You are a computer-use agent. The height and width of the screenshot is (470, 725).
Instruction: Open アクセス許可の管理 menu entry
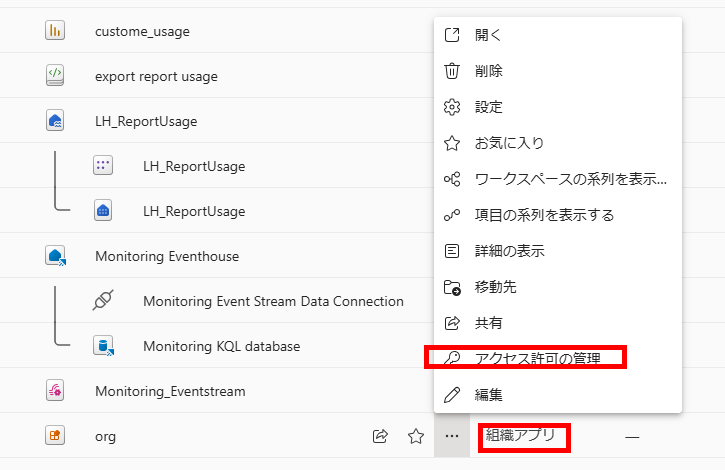(x=558, y=359)
